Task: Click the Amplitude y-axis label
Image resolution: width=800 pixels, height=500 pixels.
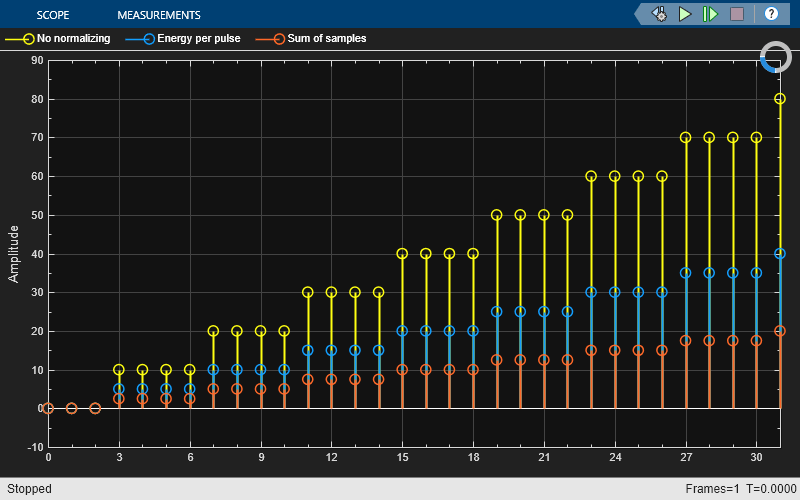Action: click(x=14, y=253)
